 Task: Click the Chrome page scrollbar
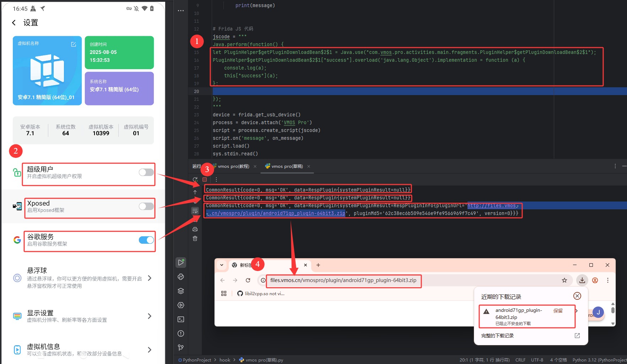pos(613,310)
